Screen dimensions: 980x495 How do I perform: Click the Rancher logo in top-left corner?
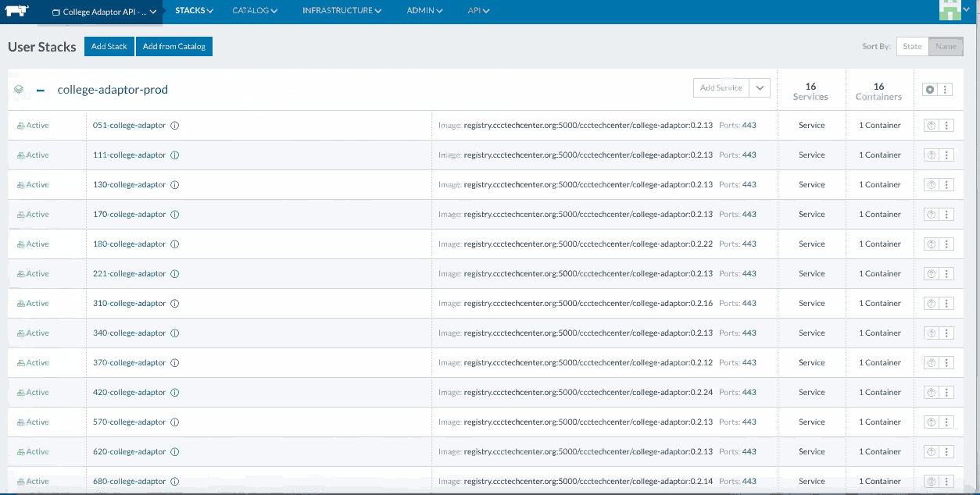click(x=16, y=12)
